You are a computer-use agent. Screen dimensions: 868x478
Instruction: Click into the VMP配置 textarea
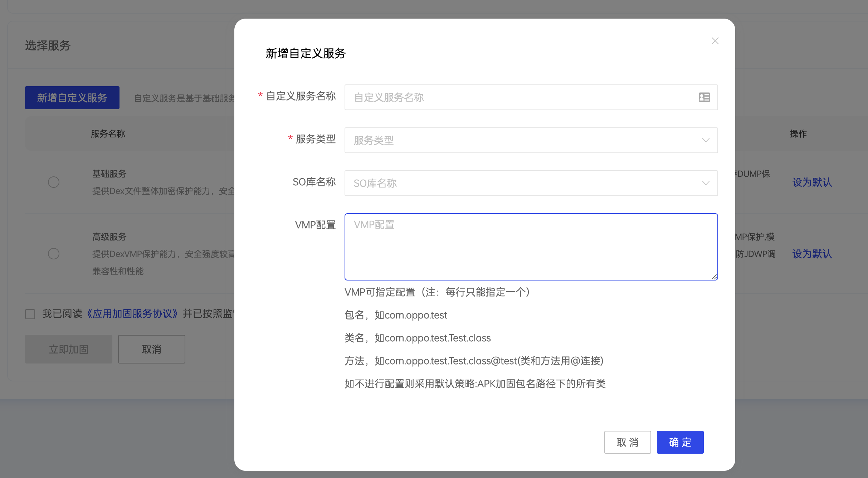(531, 247)
